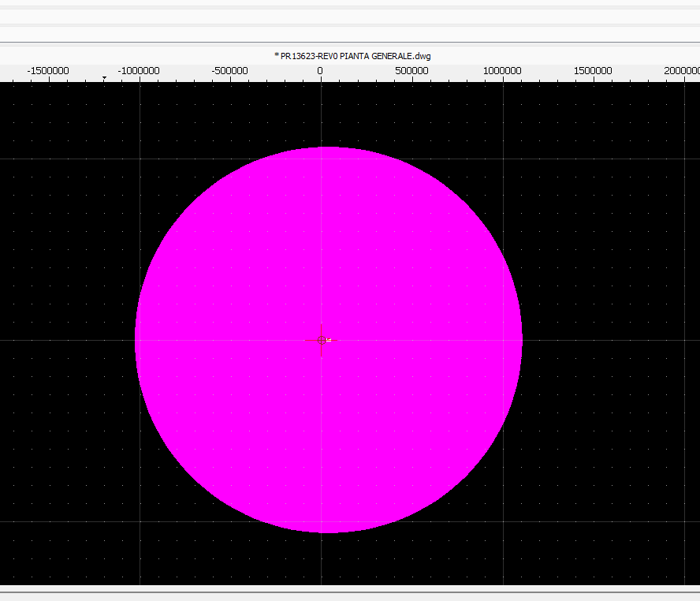The image size is (700, 601).
Task: Click the 500000 label on the ruler
Action: coord(411,71)
